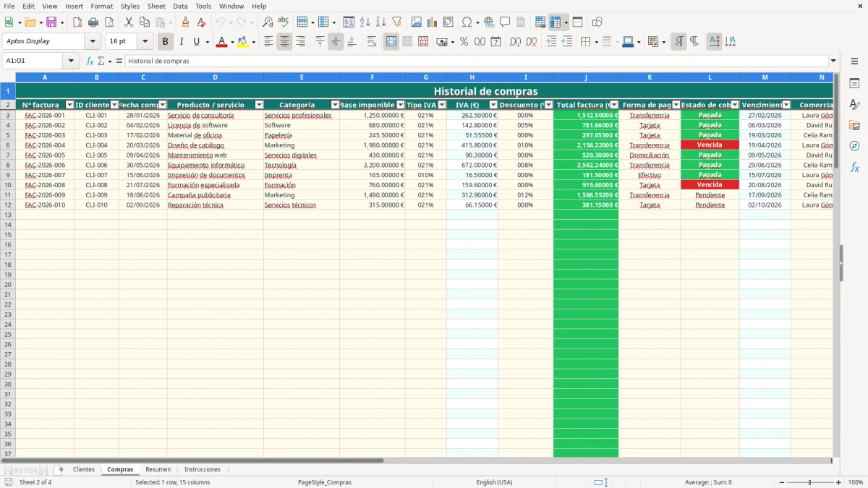The image size is (868, 488).
Task: Toggle Align Left
Action: pyautogui.click(x=268, y=42)
